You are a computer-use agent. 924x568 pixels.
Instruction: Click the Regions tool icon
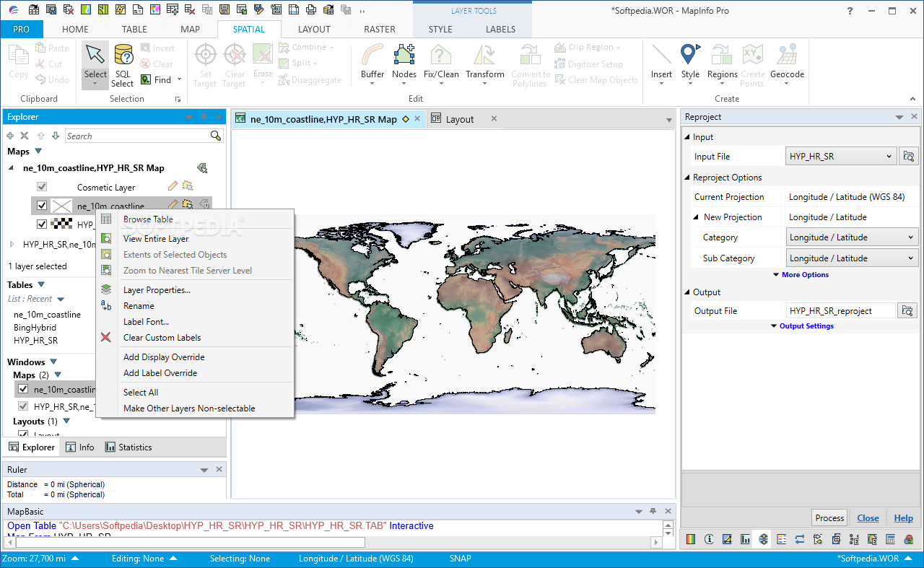[722, 56]
